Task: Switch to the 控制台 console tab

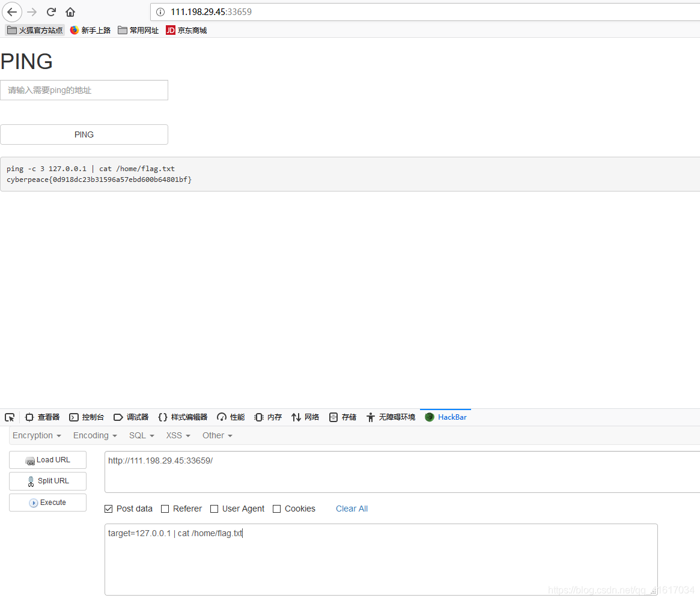Action: point(87,417)
